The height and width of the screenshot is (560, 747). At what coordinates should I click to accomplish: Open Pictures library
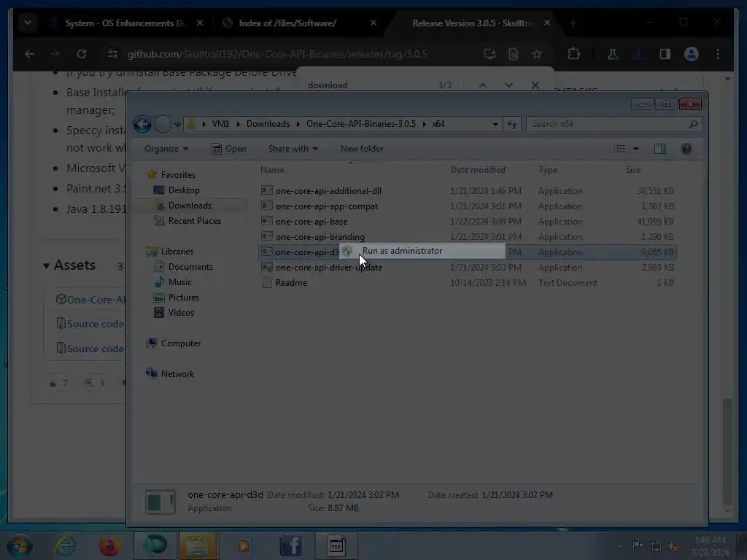pos(183,297)
